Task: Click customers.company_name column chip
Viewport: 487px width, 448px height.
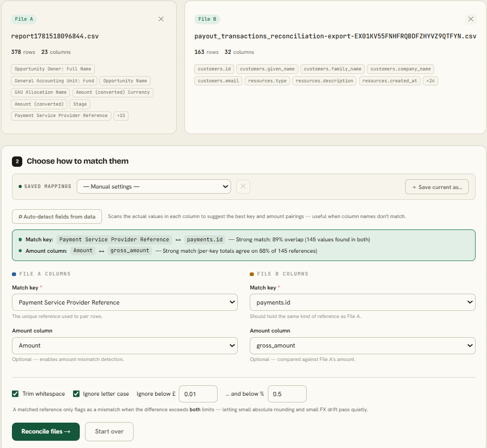Action: click(x=400, y=69)
